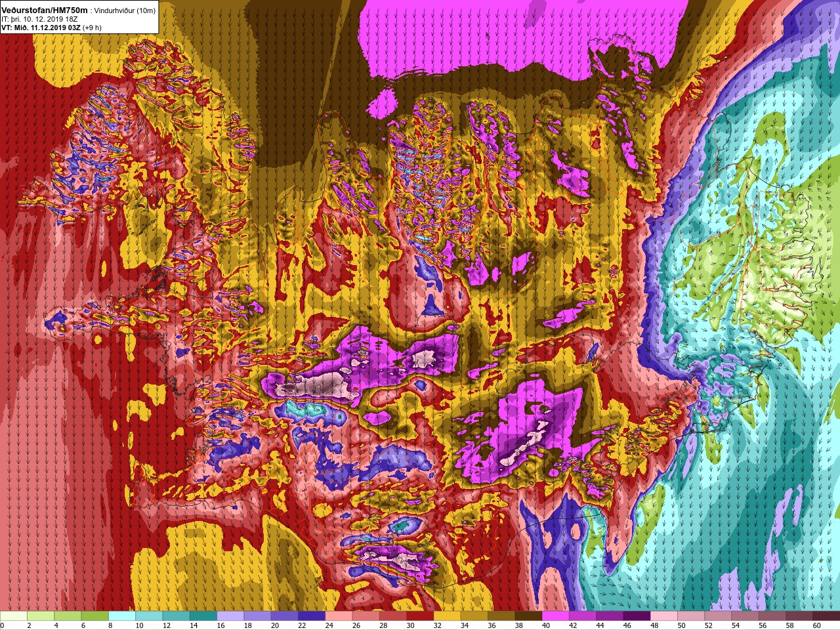840x630 pixels.
Task: Pick the 28–30 red legend swatch
Action: coord(393,616)
